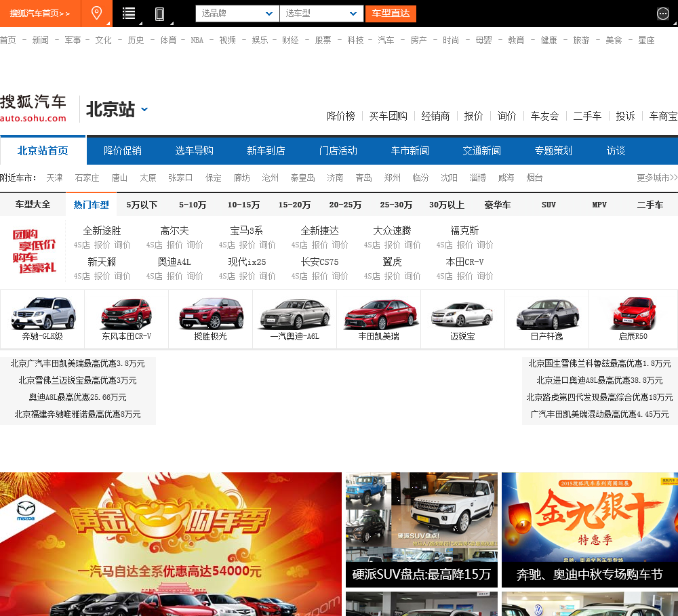
Task: Select the 热门车型 category tab
Action: [x=92, y=205]
